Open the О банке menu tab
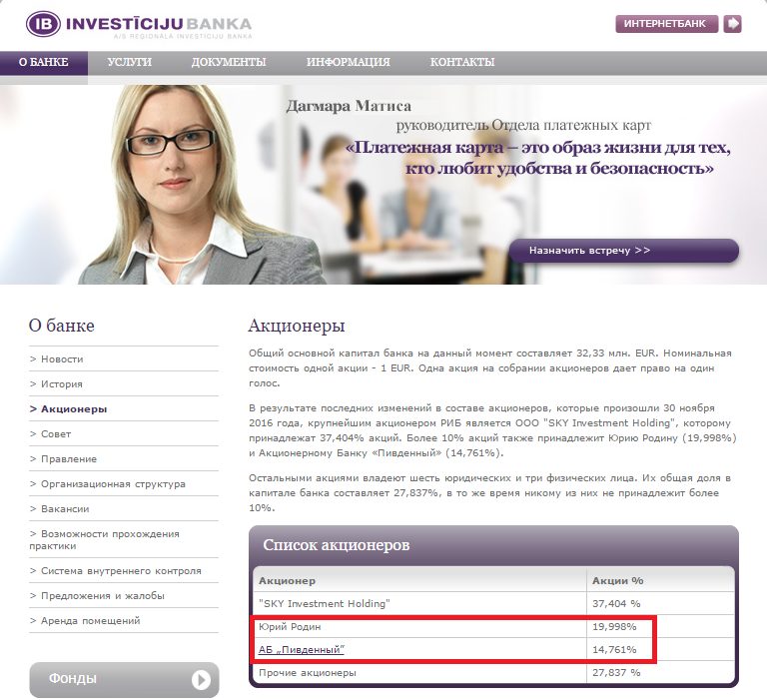Screen dimensions: 767x700 click(x=44, y=62)
